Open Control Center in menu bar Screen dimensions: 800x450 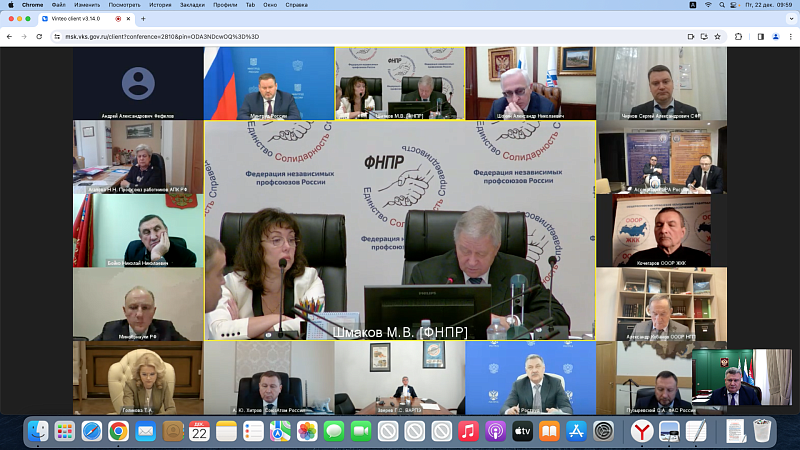734,5
